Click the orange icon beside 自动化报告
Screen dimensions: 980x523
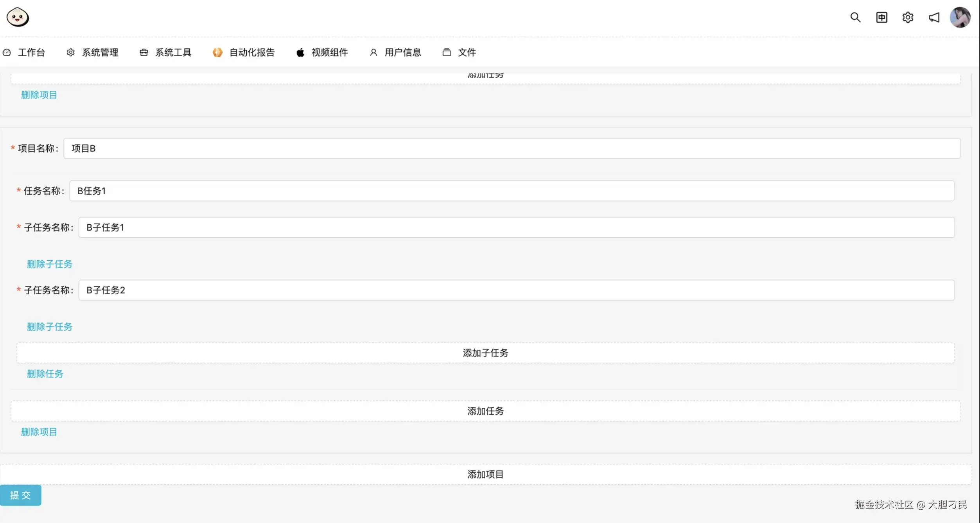point(217,52)
